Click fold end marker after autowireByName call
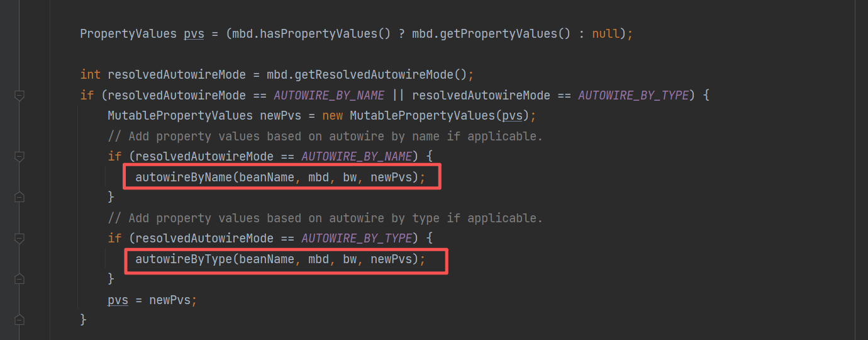Viewport: 868px width, 340px height. [19, 197]
